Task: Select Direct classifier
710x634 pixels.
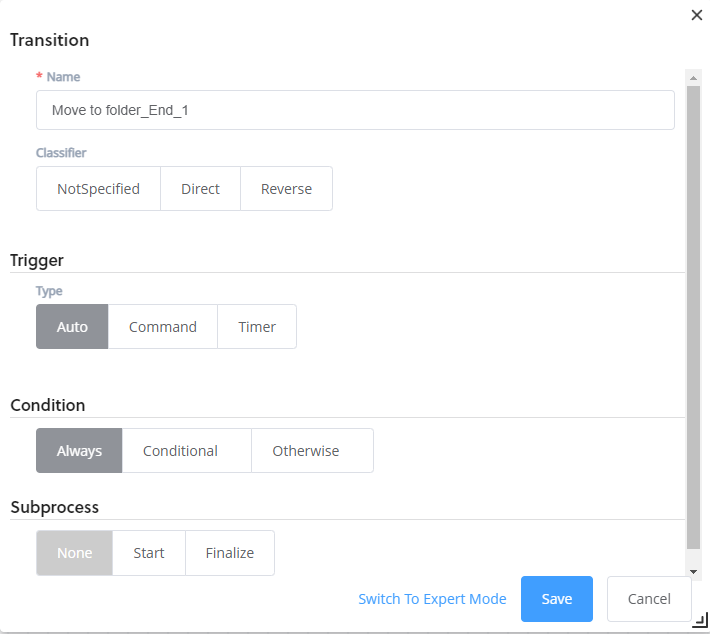Action: [x=200, y=188]
